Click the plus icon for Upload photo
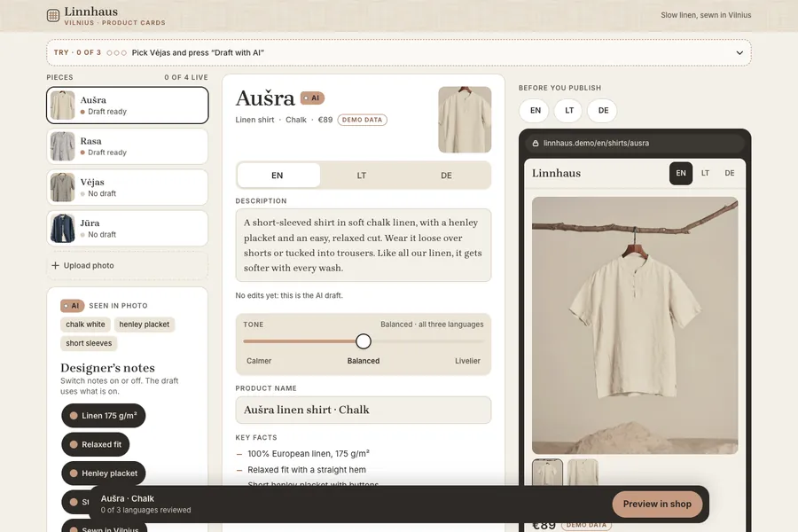798x532 pixels. pos(55,265)
